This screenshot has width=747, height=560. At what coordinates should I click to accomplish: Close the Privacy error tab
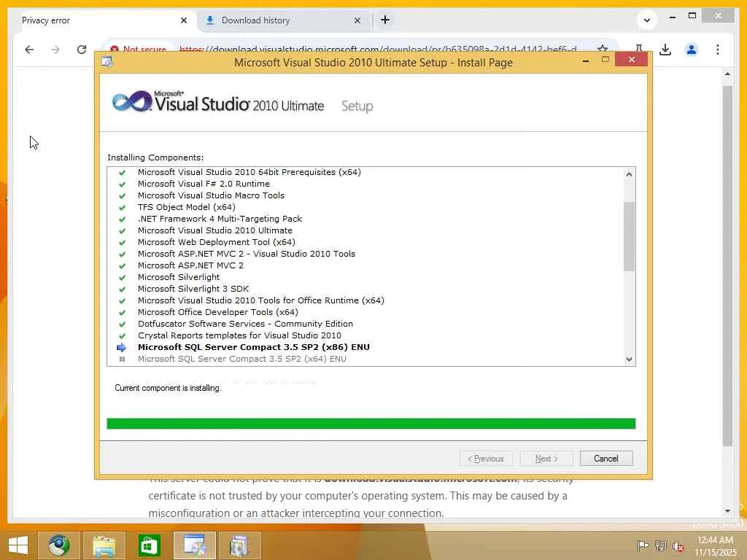point(184,20)
